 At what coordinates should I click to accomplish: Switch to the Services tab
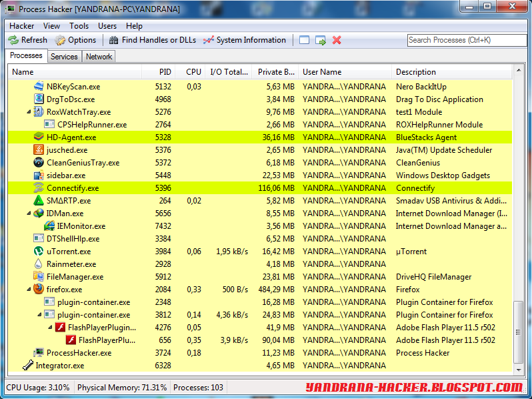pyautogui.click(x=64, y=56)
